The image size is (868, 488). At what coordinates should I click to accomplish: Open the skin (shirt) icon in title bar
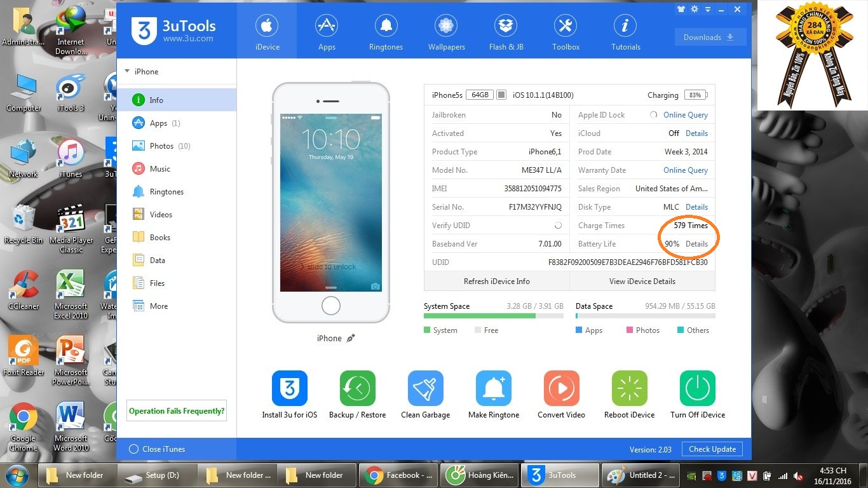(x=681, y=10)
